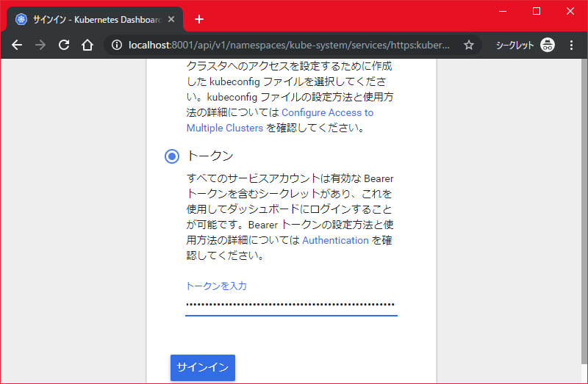Close the サインイン Kubernetes Dashboard tab
Viewport: 588px width, 384px height.
click(171, 19)
